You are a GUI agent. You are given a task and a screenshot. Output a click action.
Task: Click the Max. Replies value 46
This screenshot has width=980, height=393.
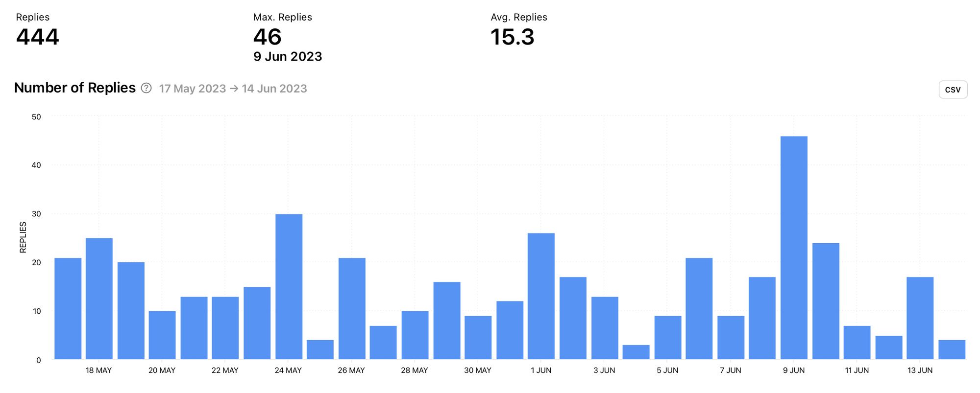(x=268, y=37)
